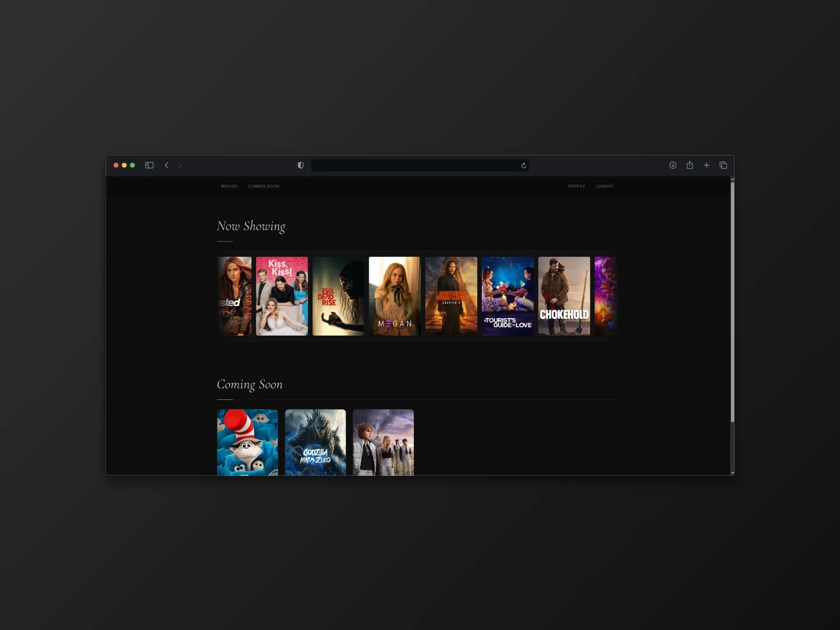
Task: Open the partially hidden Ghosted poster
Action: [234, 296]
